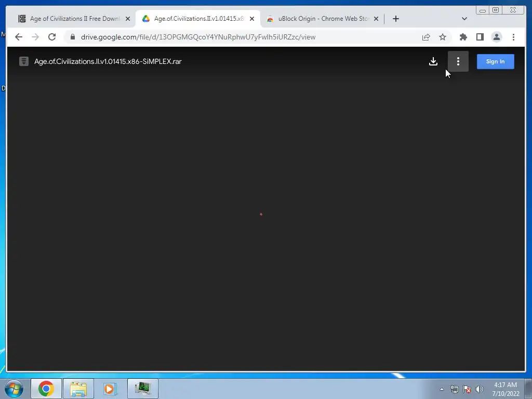Image resolution: width=532 pixels, height=399 pixels.
Task: Restore down the Chrome window
Action: click(x=495, y=10)
